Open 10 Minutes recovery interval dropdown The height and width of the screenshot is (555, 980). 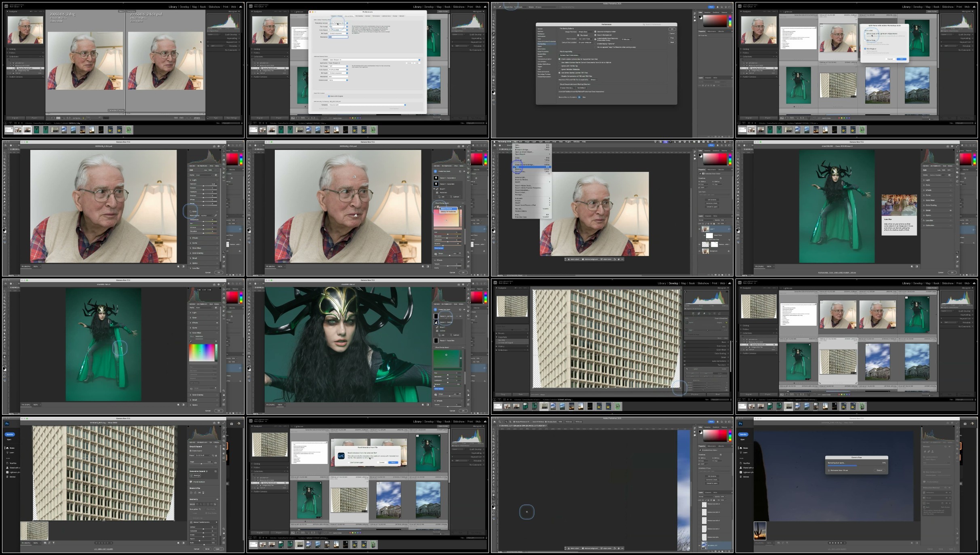click(626, 39)
